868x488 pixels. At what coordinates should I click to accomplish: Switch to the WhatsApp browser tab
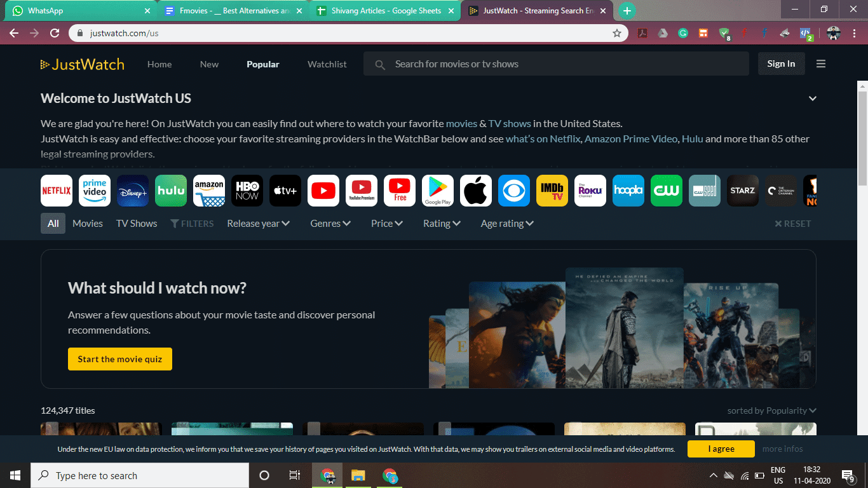(x=79, y=11)
